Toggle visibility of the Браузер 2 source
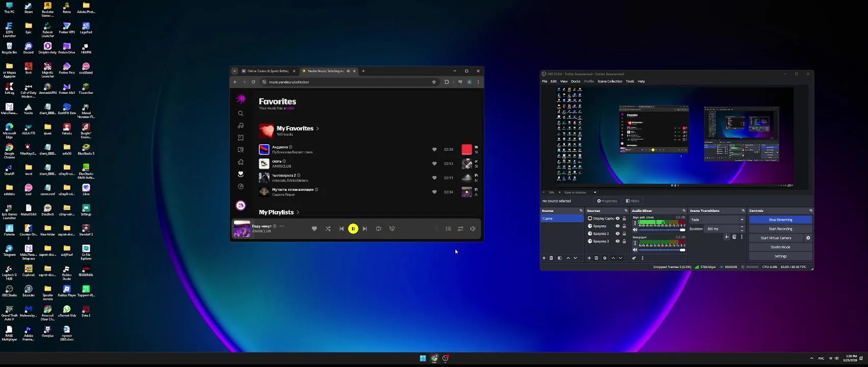868x367 pixels. coord(617,233)
